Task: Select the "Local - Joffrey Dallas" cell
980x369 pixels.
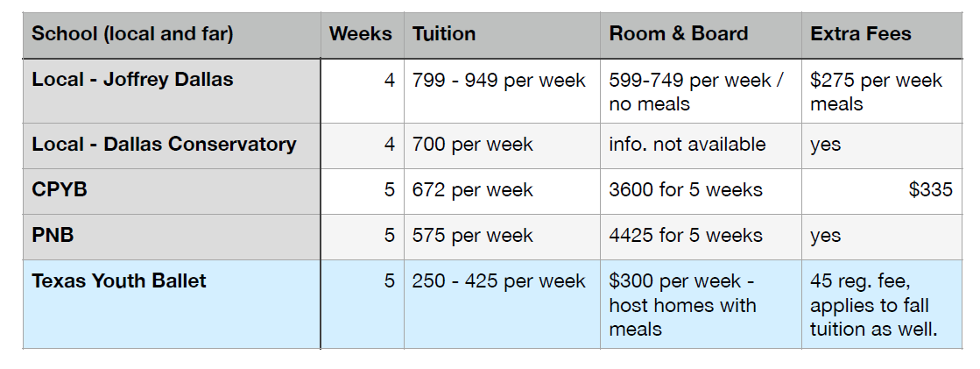Action: [132, 80]
